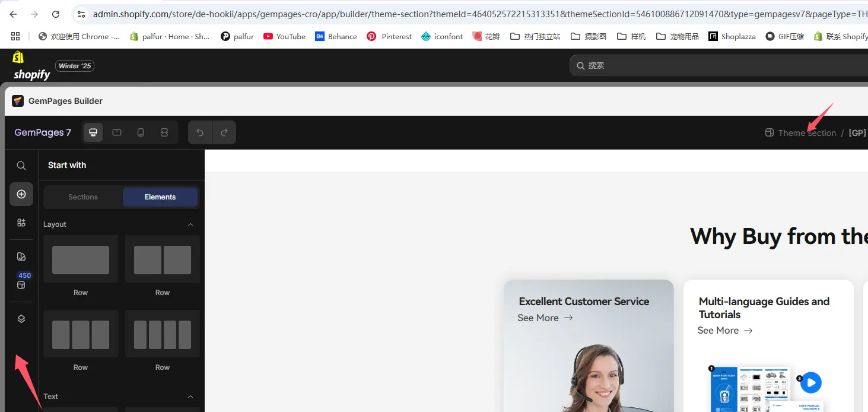
Task: Switch to mobile device preview
Action: coord(141,132)
